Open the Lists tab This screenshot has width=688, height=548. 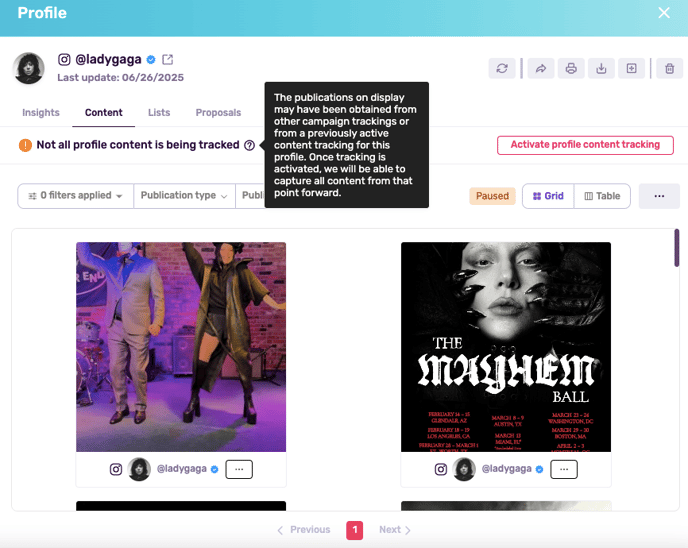click(x=159, y=113)
